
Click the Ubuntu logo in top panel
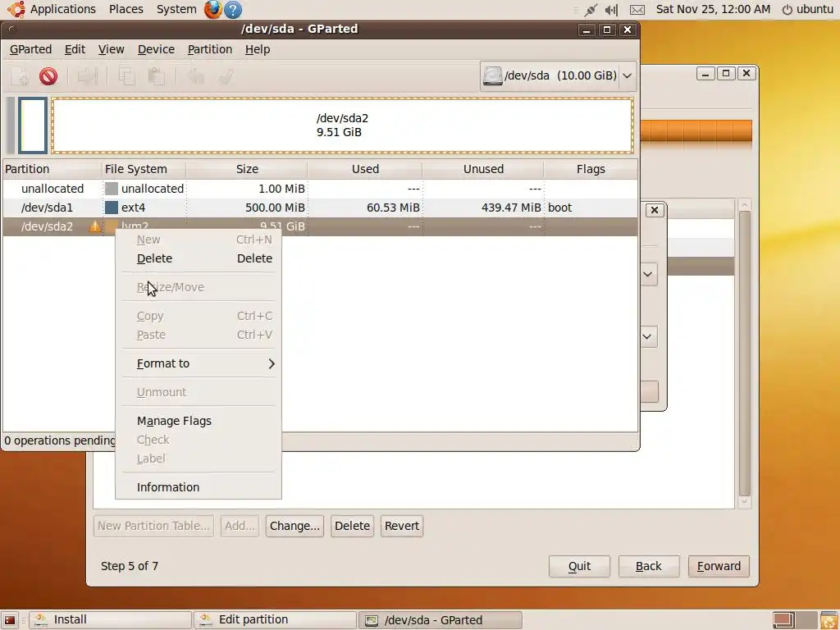coord(16,9)
